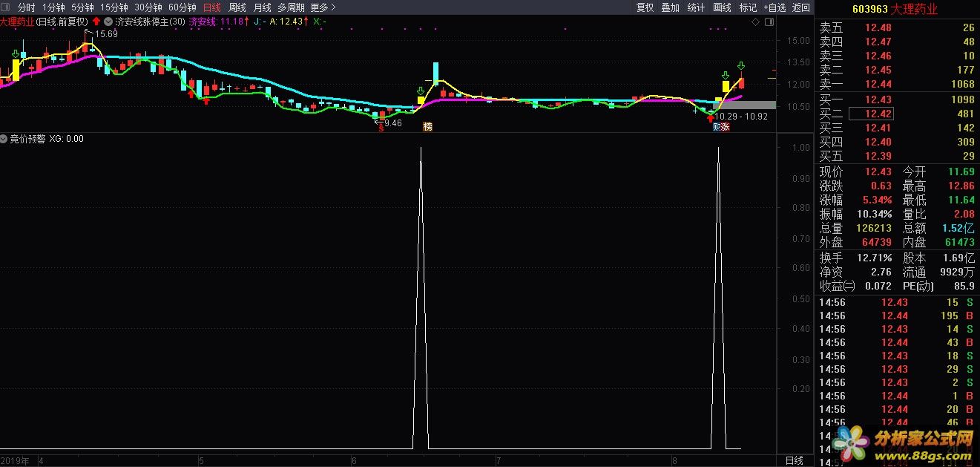Click the 涨幅 5.34% value
This screenshot has width=980, height=467.
(x=877, y=200)
